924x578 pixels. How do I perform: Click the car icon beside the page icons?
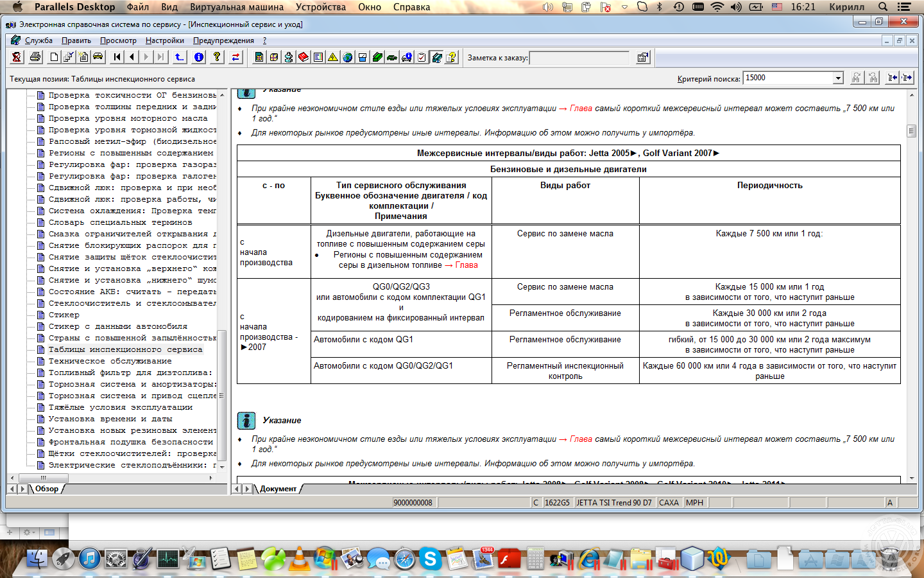(x=98, y=57)
